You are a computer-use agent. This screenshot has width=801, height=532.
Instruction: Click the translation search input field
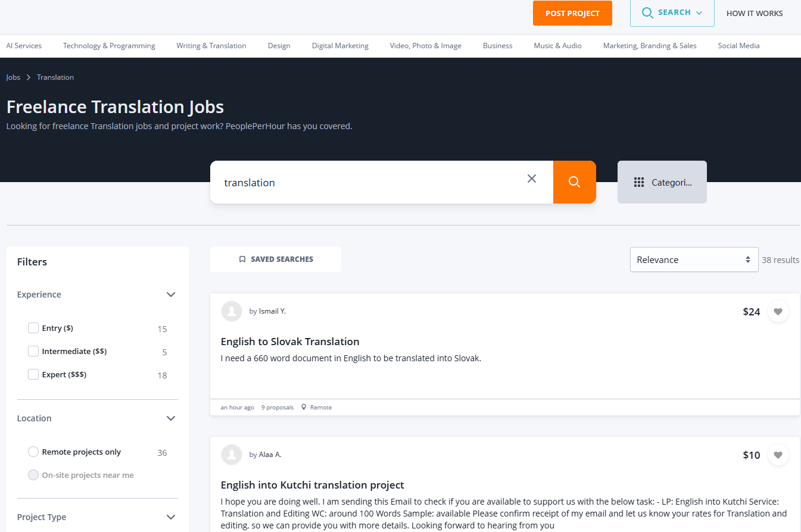[369, 182]
